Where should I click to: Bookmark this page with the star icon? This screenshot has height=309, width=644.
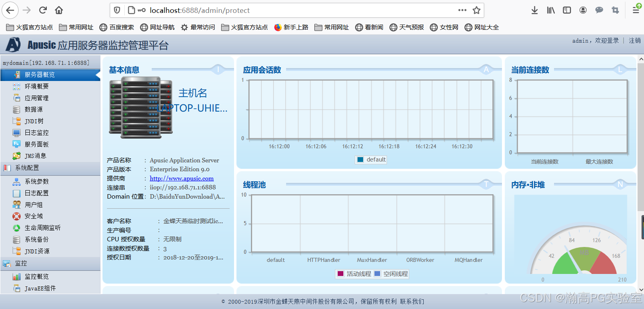pyautogui.click(x=477, y=10)
